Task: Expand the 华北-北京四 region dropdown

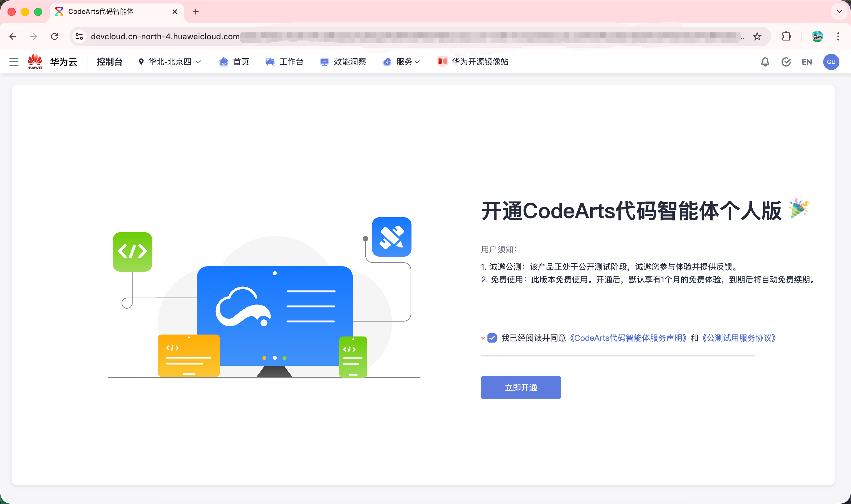Action: pos(170,62)
